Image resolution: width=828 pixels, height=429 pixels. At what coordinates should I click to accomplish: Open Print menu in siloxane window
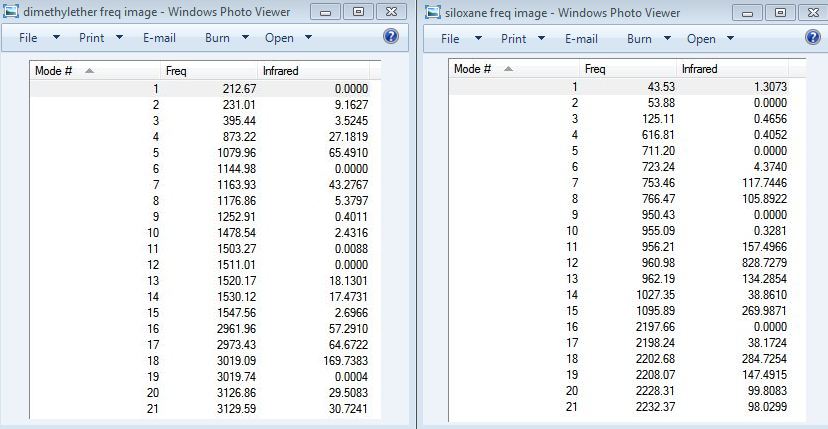[514, 39]
